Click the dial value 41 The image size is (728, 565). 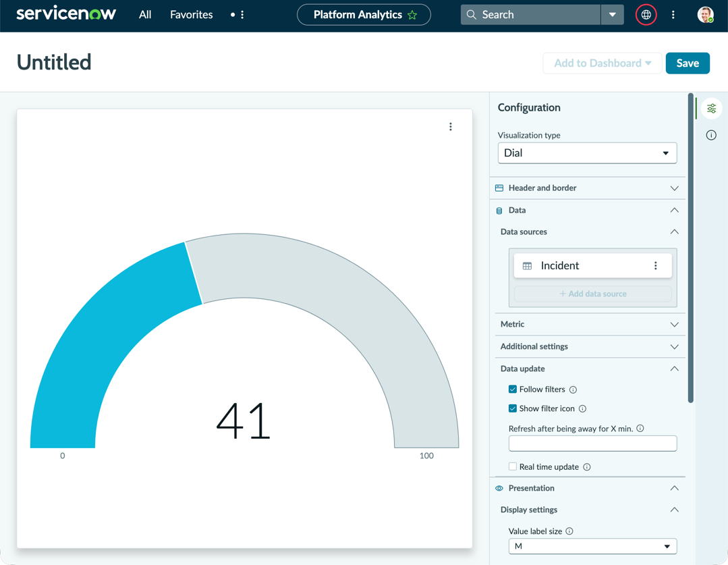tap(244, 421)
